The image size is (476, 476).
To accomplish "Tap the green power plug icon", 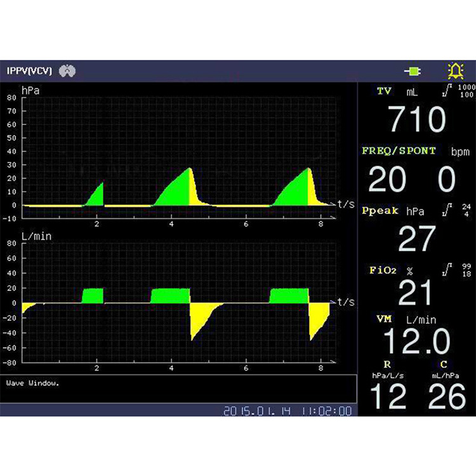I will [413, 70].
